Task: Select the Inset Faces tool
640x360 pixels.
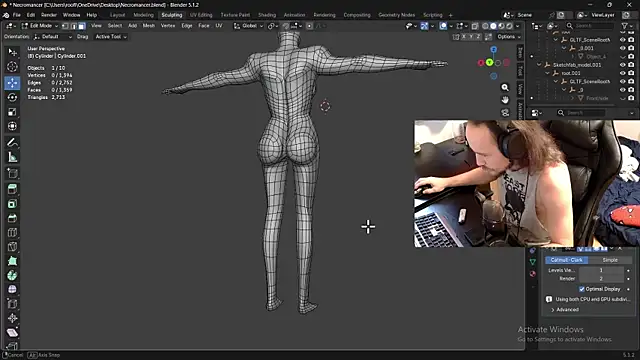Action: point(12,204)
